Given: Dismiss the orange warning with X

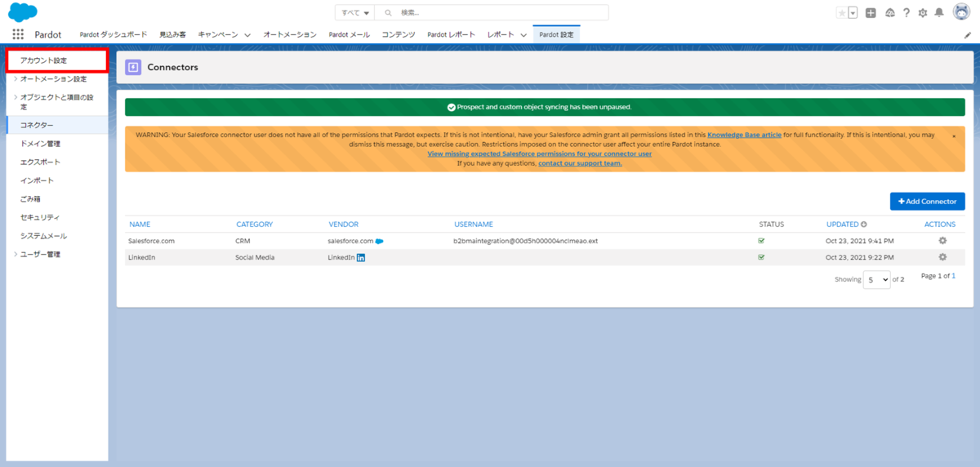Looking at the screenshot, I should (954, 136).
